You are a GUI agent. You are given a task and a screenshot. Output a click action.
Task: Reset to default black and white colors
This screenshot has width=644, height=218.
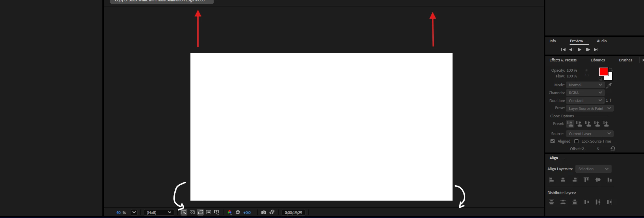[601, 79]
